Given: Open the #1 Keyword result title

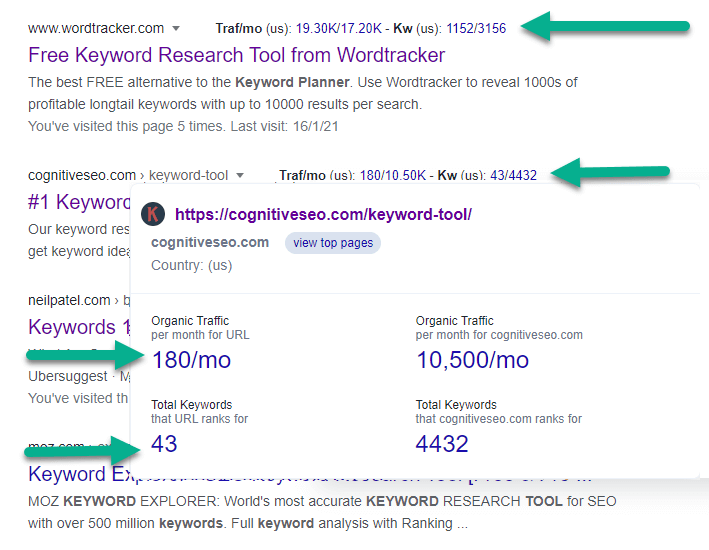Looking at the screenshot, I should point(79,202).
